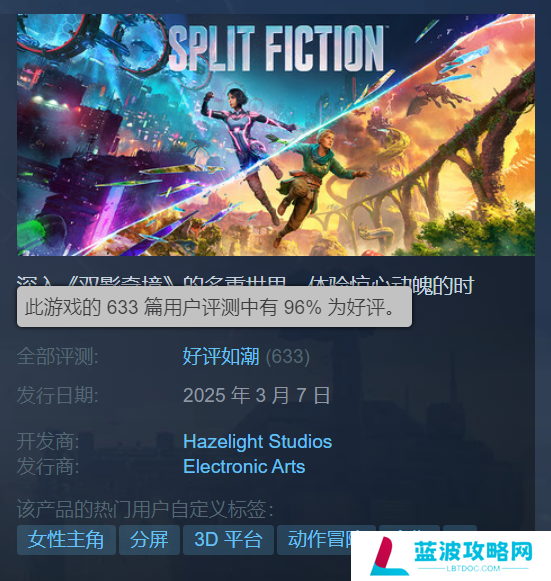Click the 发行商 label
551x581 pixels.
(48, 466)
